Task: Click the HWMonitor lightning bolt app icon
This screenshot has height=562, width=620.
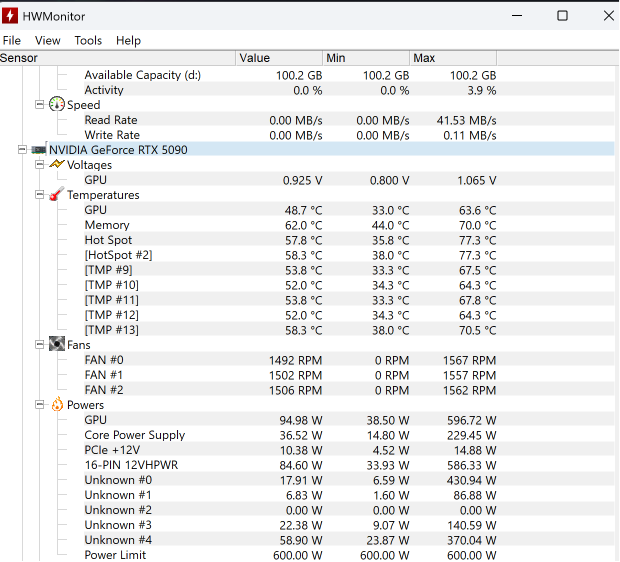Action: pyautogui.click(x=9, y=16)
